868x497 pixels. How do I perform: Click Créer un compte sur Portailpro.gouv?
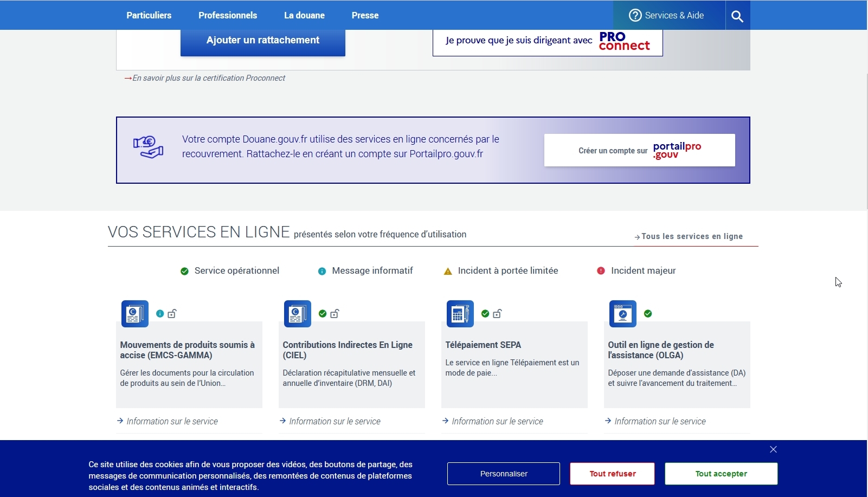coord(639,150)
